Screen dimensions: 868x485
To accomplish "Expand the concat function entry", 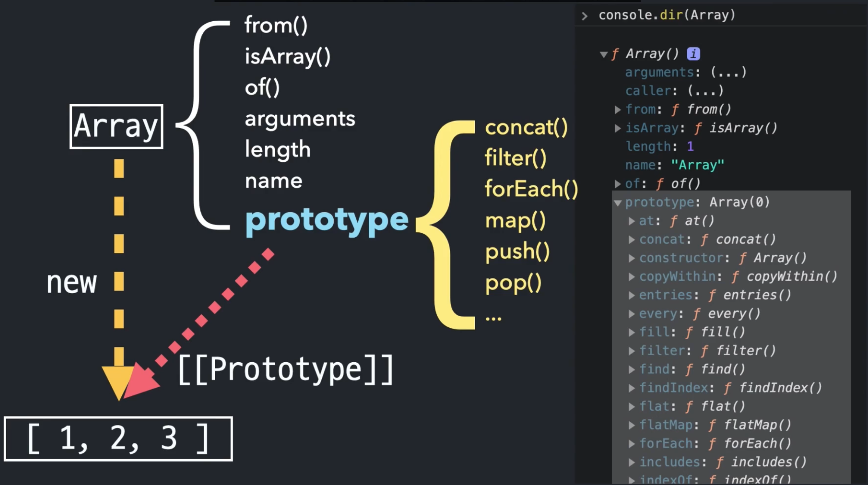I will tap(632, 240).
